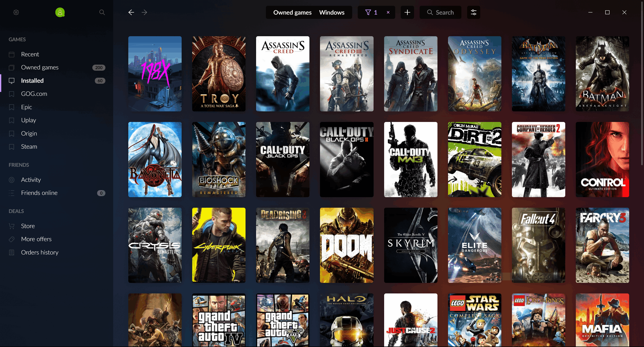Open Batman Arkham Knight cover
This screenshot has height=347, width=644.
[602, 74]
